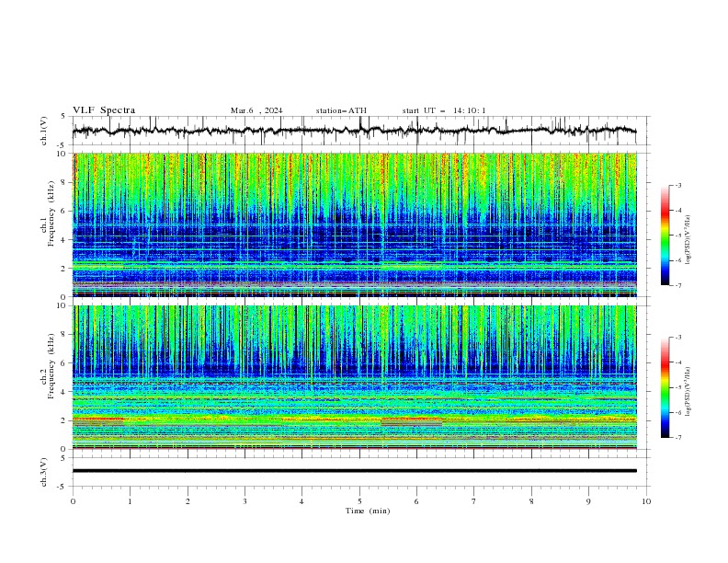Select the "Mar.6 , 2024" date label

[256, 110]
